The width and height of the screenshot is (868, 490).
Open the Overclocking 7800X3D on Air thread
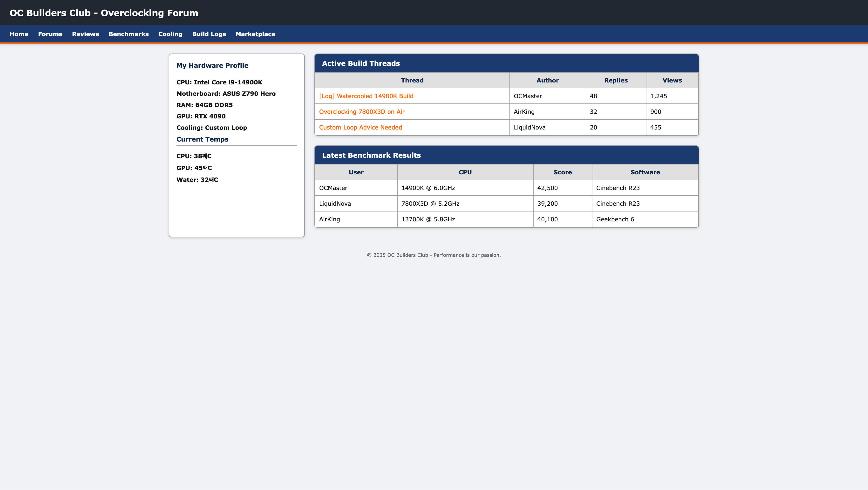[x=362, y=112]
